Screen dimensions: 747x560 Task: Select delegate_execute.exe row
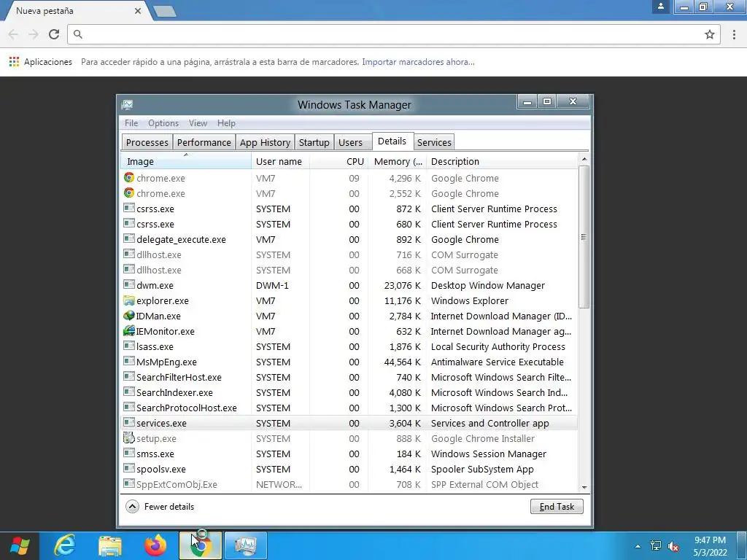[x=349, y=239]
